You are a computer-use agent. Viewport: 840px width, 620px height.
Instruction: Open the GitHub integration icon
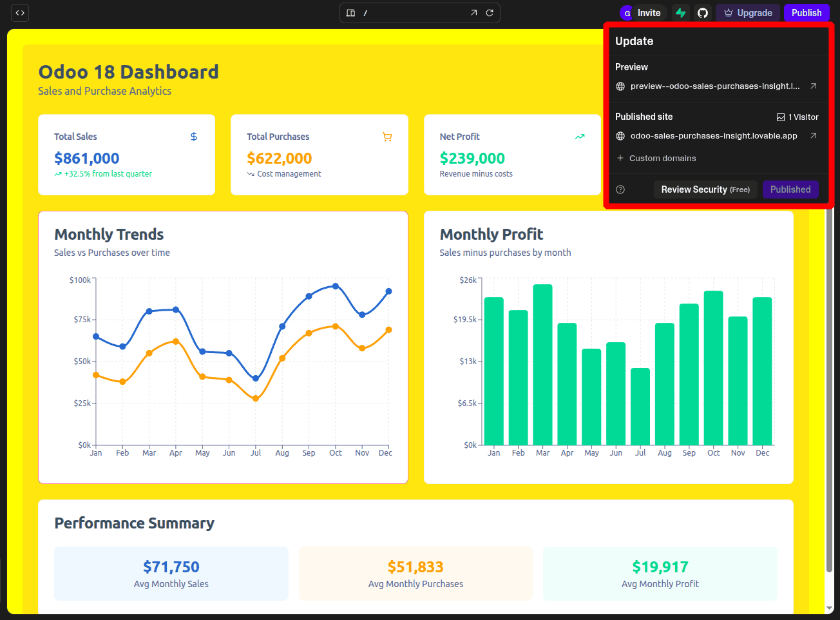click(703, 13)
